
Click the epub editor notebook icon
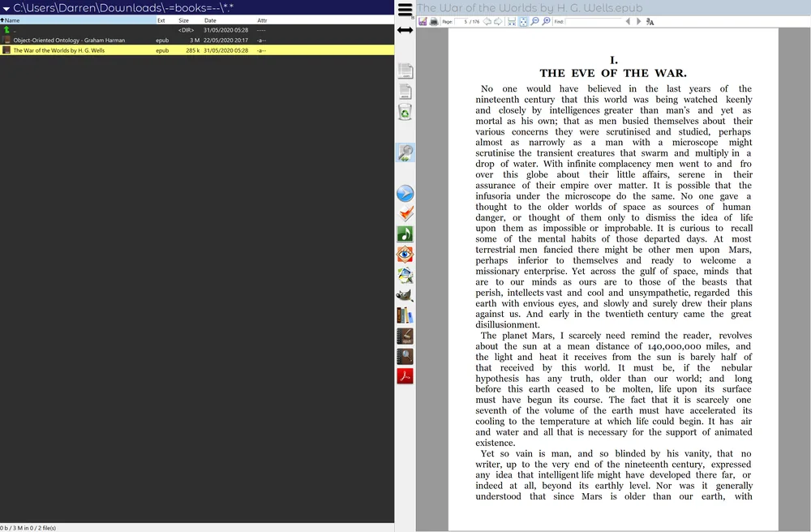click(405, 336)
